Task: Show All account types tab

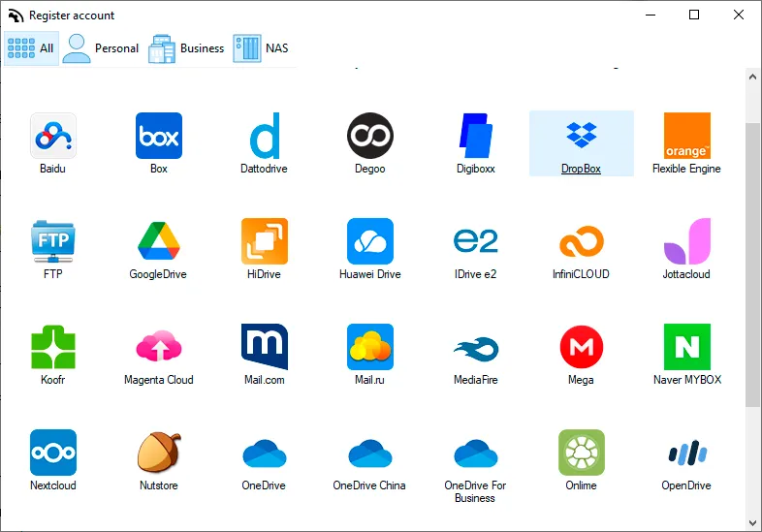Action: (32, 48)
